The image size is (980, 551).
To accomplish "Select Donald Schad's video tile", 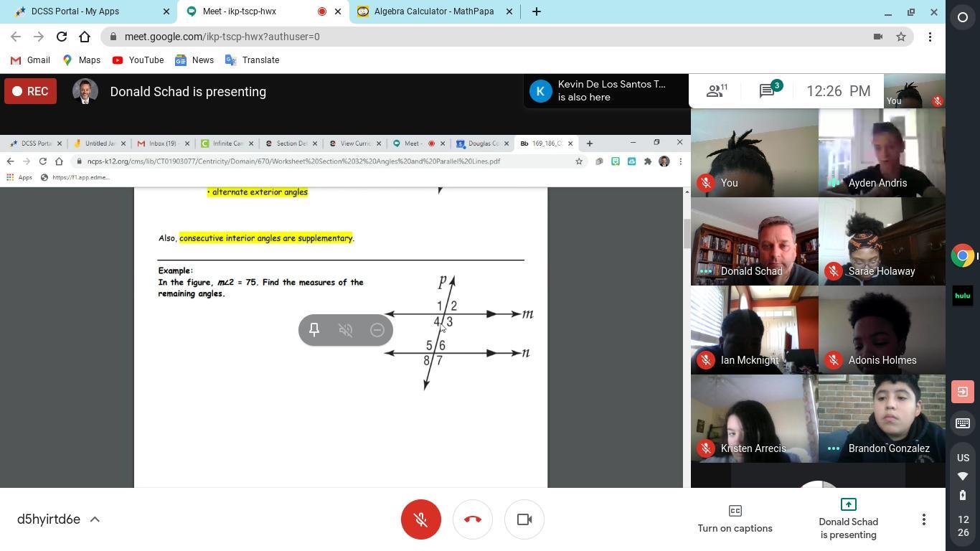I will (x=755, y=242).
